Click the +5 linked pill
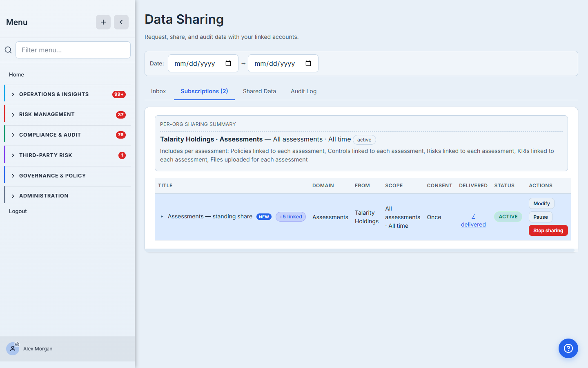This screenshot has width=588, height=368. pyautogui.click(x=291, y=217)
